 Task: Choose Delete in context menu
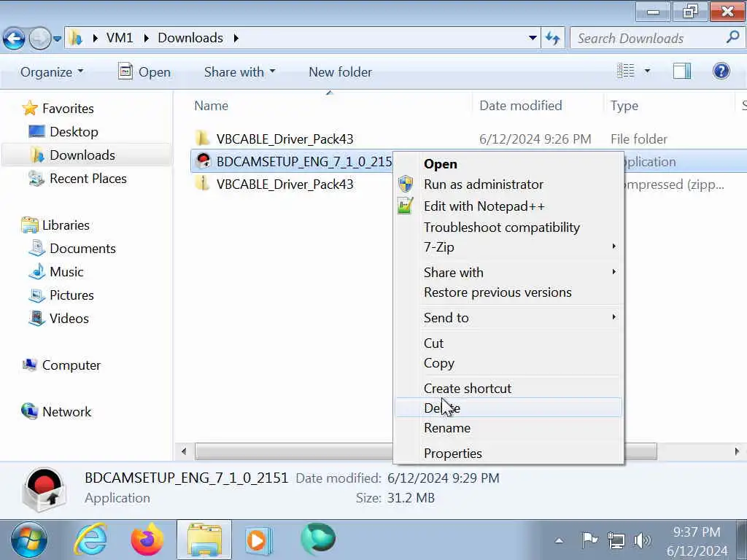[508, 408]
